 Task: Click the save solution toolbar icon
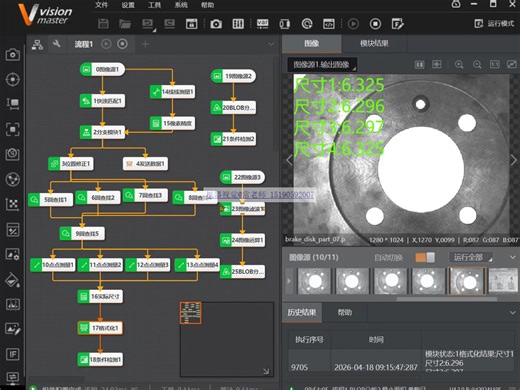[x=103, y=24]
